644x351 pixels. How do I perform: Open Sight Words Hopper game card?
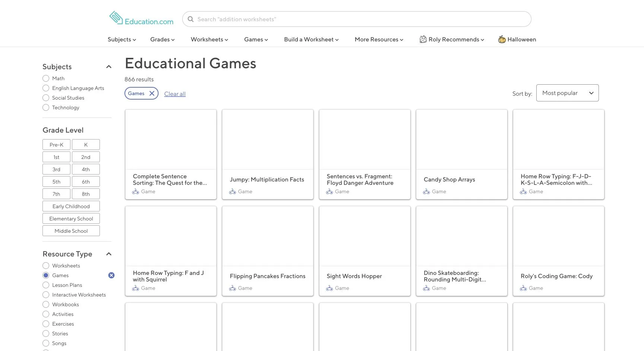tap(365, 251)
